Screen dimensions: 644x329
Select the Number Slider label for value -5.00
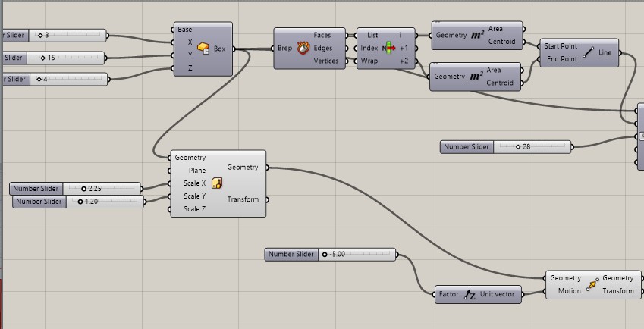[x=291, y=255]
